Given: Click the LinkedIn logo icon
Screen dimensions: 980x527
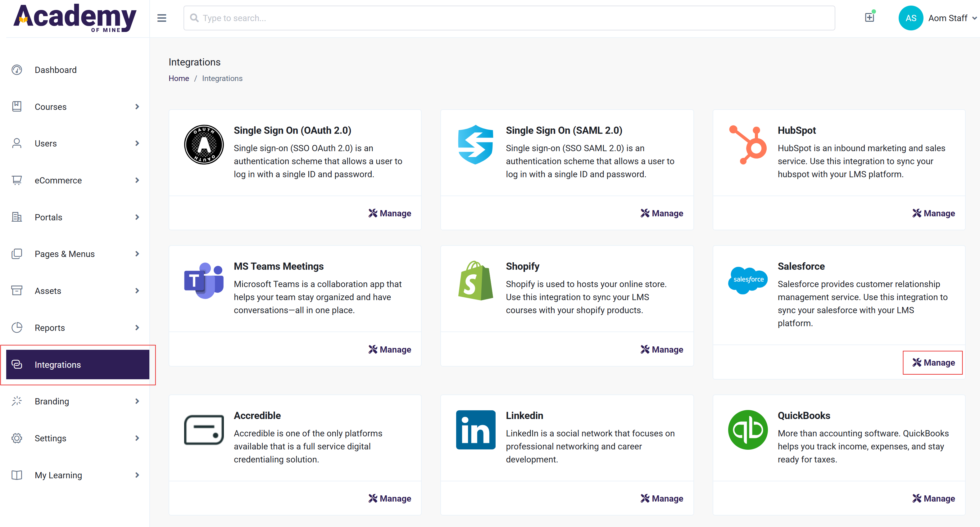Looking at the screenshot, I should tap(475, 430).
